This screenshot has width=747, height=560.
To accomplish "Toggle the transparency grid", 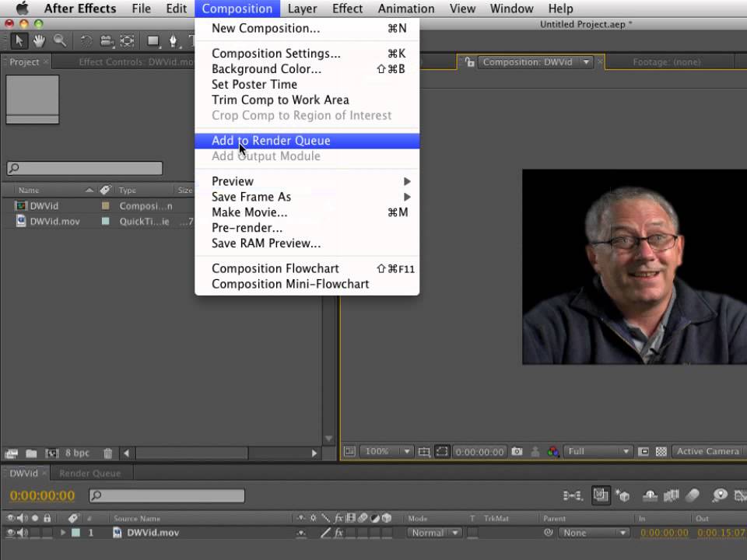I will tap(661, 451).
